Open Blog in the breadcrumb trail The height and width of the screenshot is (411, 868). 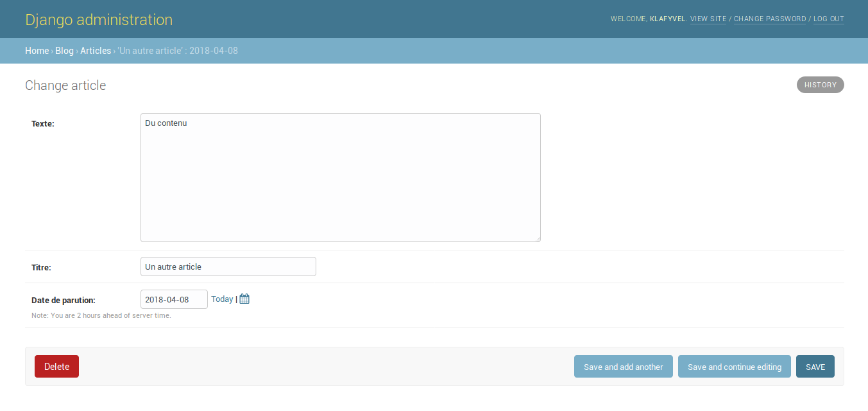(64, 51)
